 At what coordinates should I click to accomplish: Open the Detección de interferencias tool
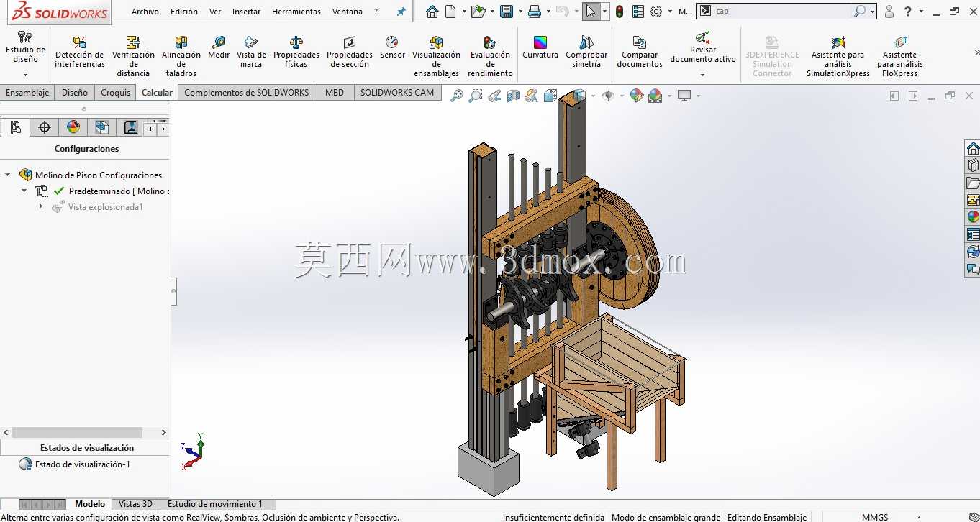click(79, 52)
